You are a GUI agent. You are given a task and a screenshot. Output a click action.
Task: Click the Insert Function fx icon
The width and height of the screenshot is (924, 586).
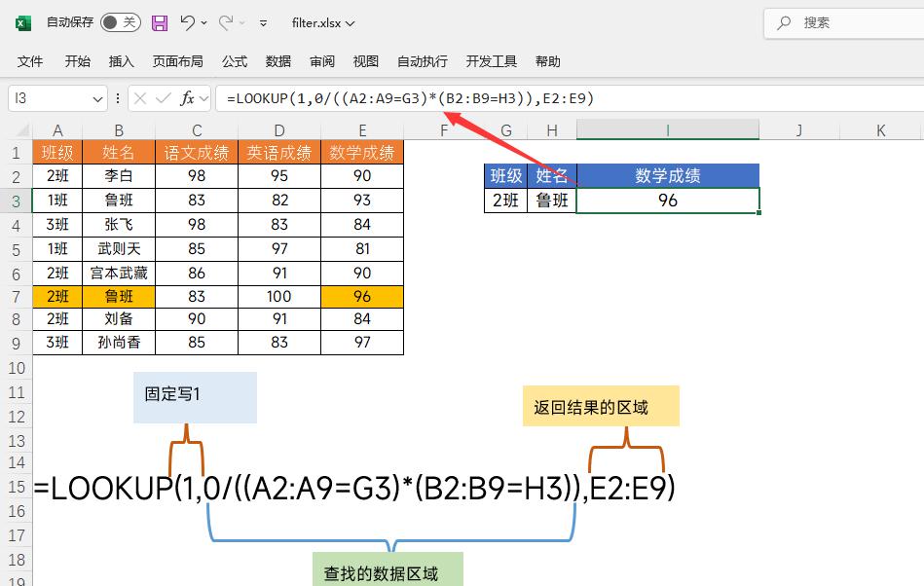tap(187, 98)
